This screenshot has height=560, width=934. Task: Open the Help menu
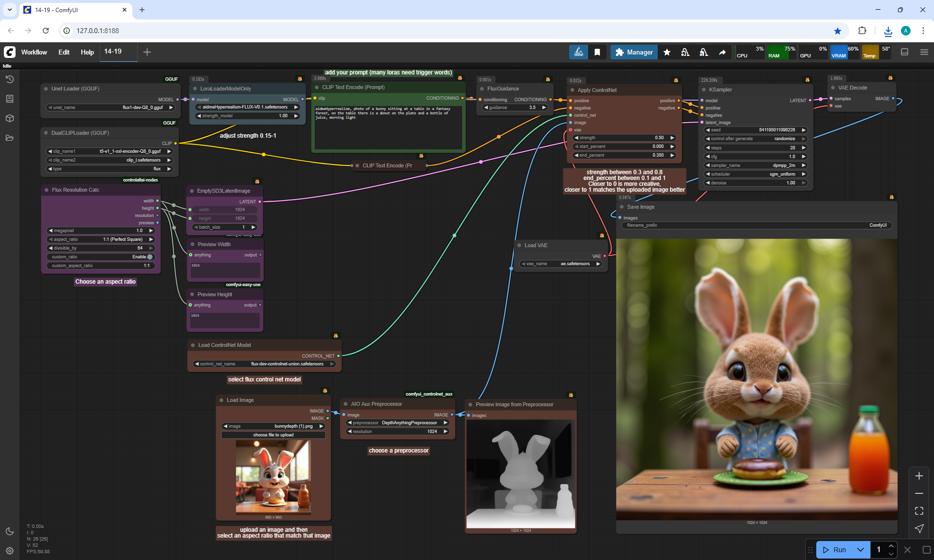(87, 52)
